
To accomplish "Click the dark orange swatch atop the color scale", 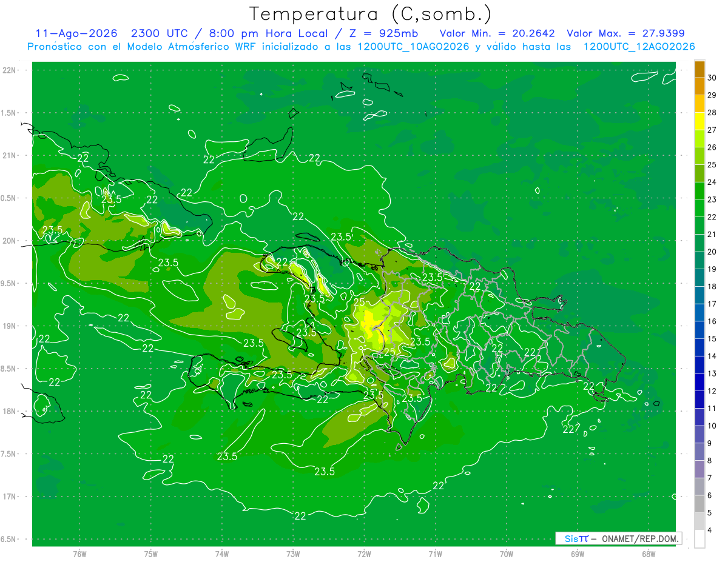I will 699,69.
